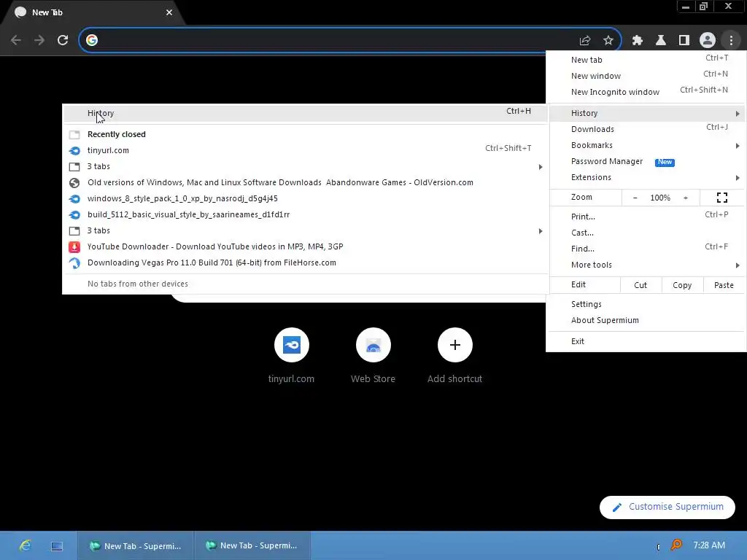The height and width of the screenshot is (560, 747).
Task: Bookmark this tab with the star icon
Action: tap(608, 41)
